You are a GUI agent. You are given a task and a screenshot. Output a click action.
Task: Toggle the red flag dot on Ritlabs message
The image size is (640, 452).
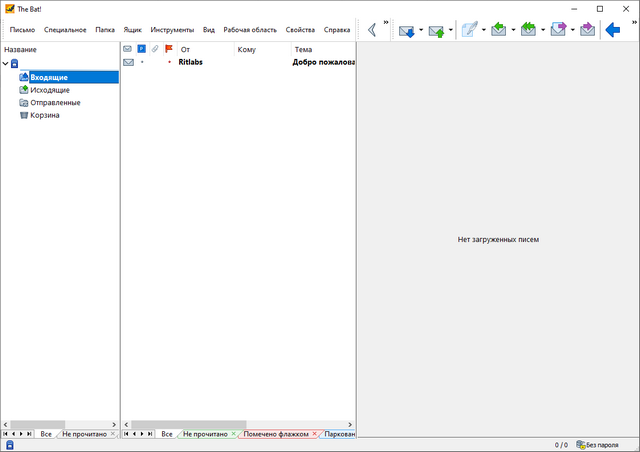169,62
